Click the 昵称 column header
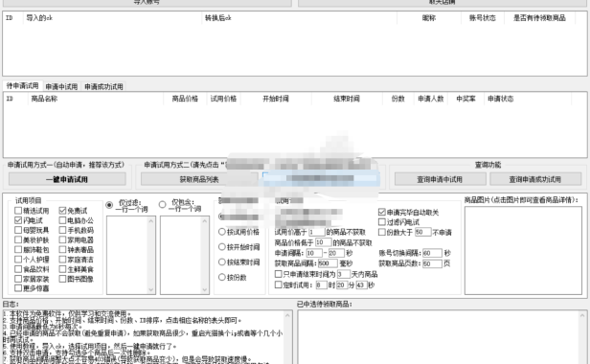The height and width of the screenshot is (364, 590). click(429, 17)
